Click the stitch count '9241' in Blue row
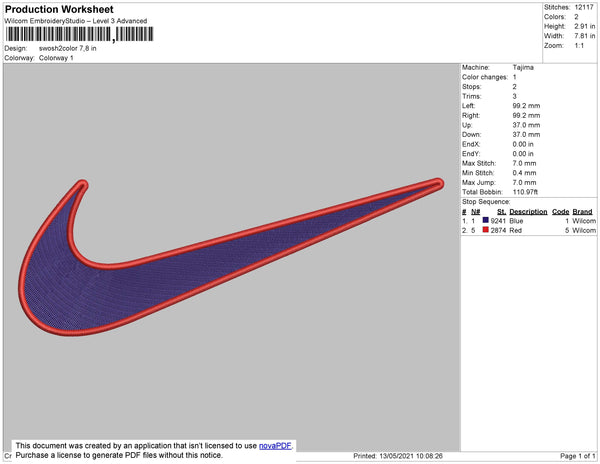The height and width of the screenshot is (464, 600). tap(498, 221)
